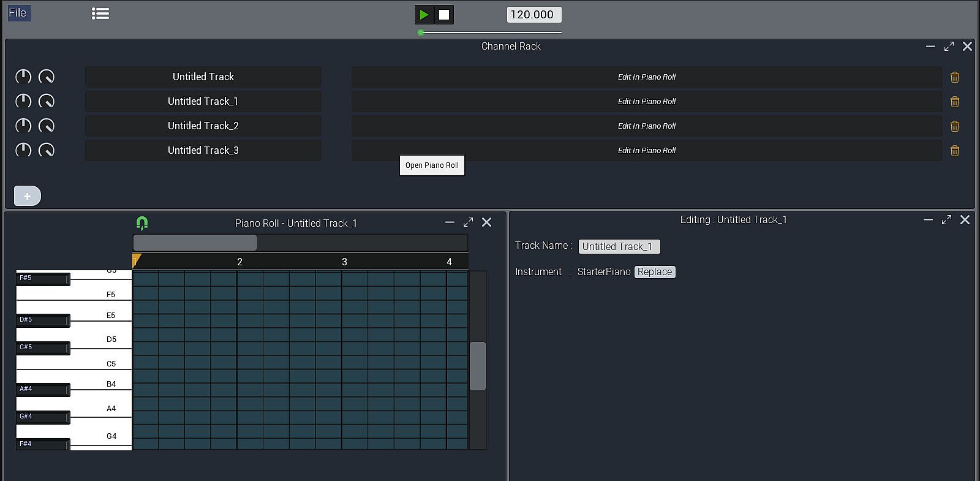
Task: Click second knob of Untitled Track_1
Action: click(47, 101)
